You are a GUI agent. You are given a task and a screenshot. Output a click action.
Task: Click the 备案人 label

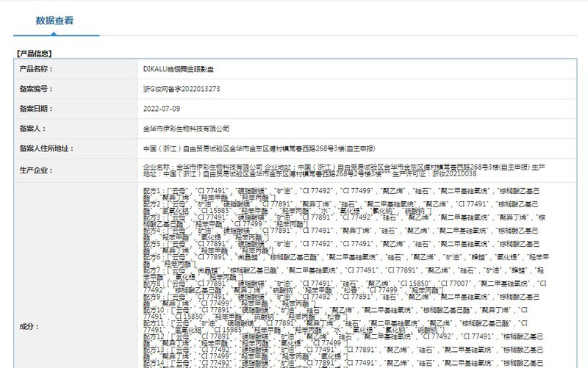click(32, 129)
